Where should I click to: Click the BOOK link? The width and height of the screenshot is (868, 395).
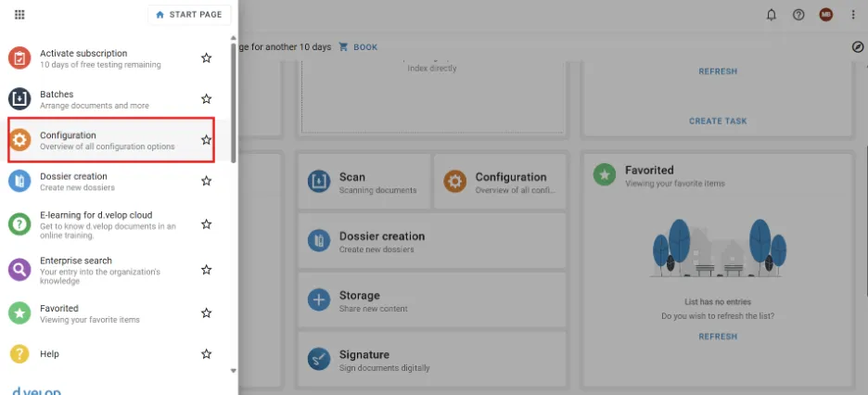tap(365, 47)
